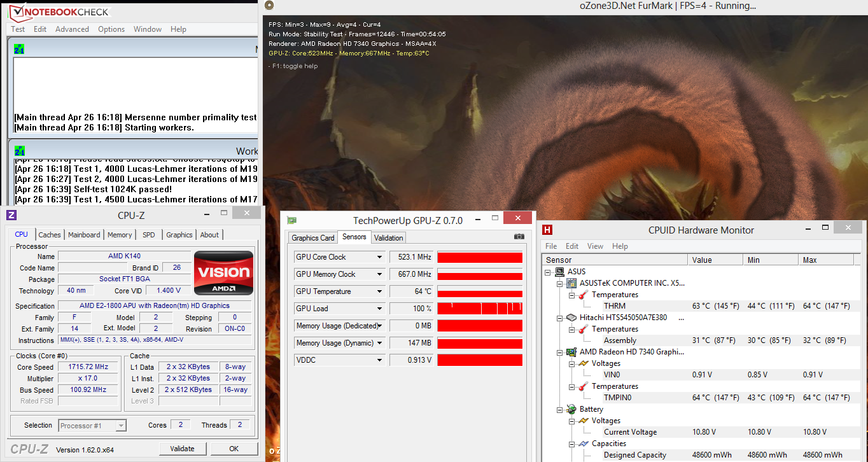
Task: Click the Validate button in CPU-Z
Action: tap(182, 449)
